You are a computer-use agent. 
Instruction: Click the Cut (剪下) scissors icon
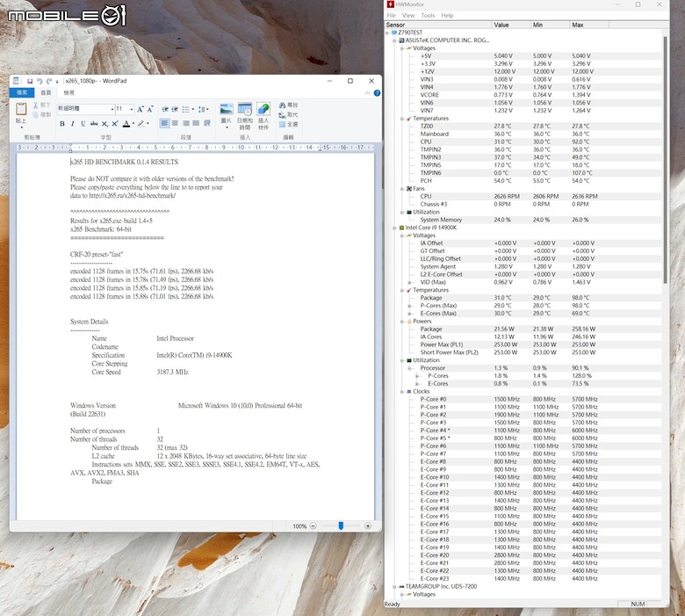coord(35,105)
